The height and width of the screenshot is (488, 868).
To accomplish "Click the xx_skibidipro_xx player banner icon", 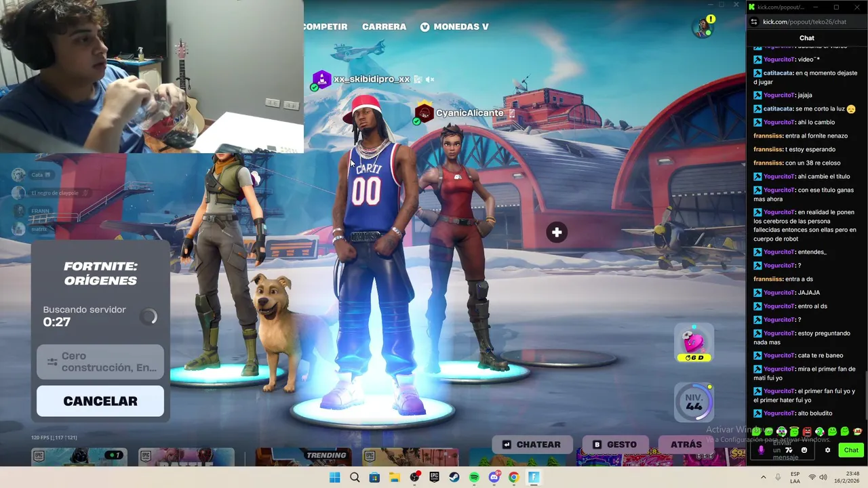I will pyautogui.click(x=321, y=79).
